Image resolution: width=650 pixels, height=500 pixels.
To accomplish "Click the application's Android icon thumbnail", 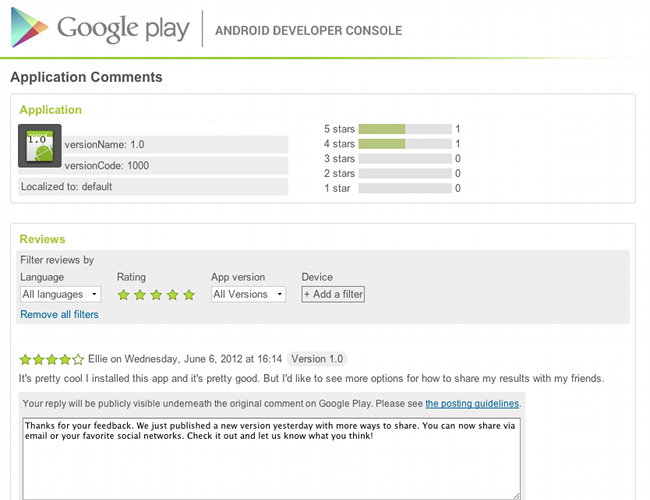I will [x=40, y=145].
